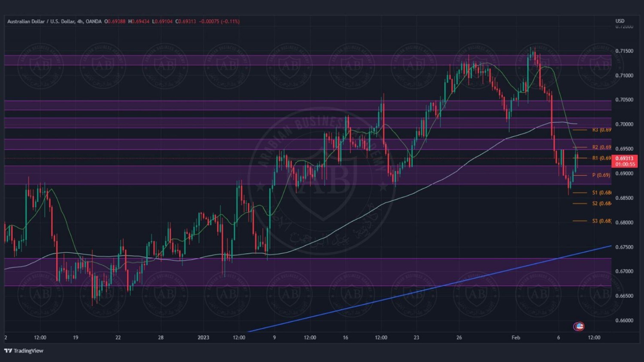This screenshot has height=362, width=644.
Task: Click the US flag economic event icon
Action: pyautogui.click(x=579, y=326)
